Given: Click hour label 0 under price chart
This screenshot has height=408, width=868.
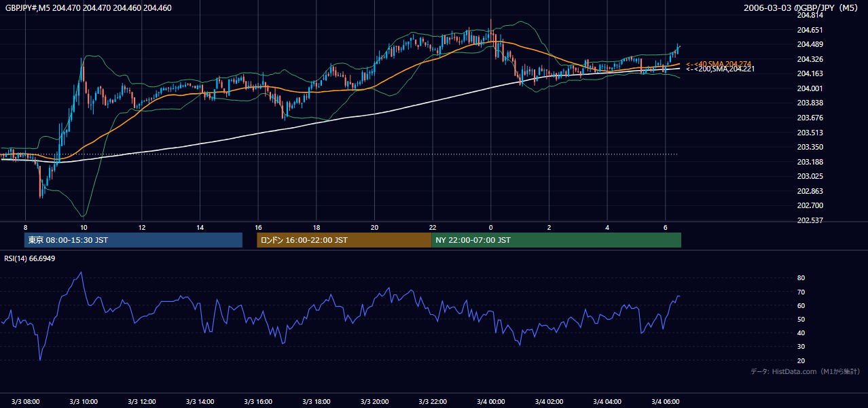Looking at the screenshot, I should 491,227.
